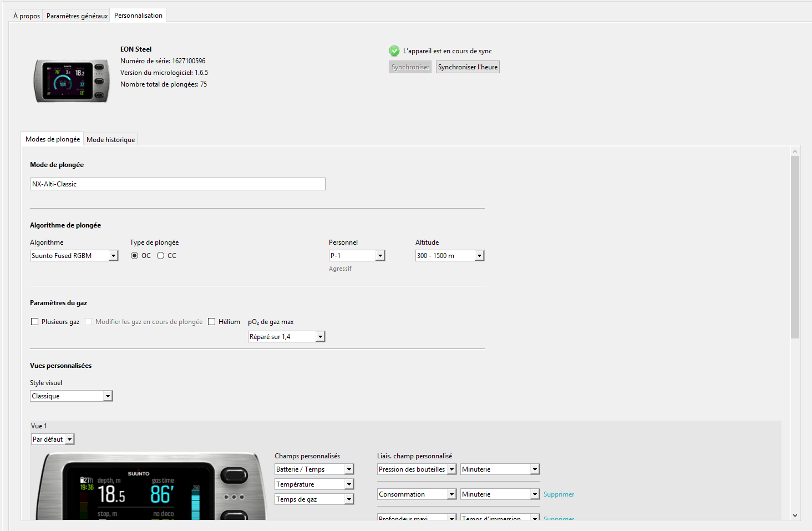Click the dive mode name field NX-Alti-Classic
The height and width of the screenshot is (531, 812).
tap(177, 184)
